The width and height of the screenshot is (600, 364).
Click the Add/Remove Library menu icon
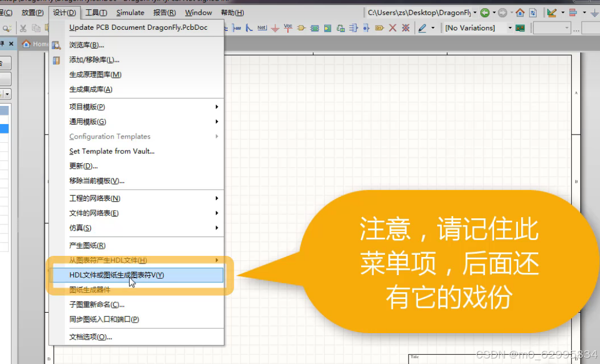[x=56, y=60]
